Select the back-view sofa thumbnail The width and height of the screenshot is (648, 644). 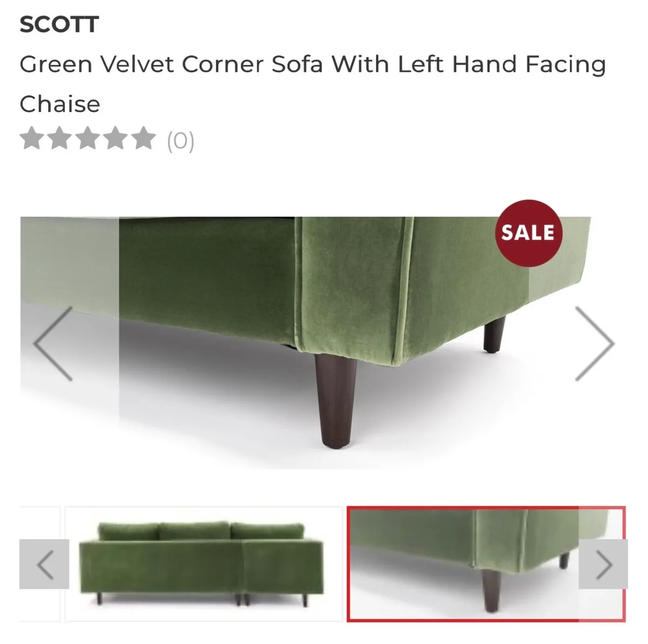204,564
